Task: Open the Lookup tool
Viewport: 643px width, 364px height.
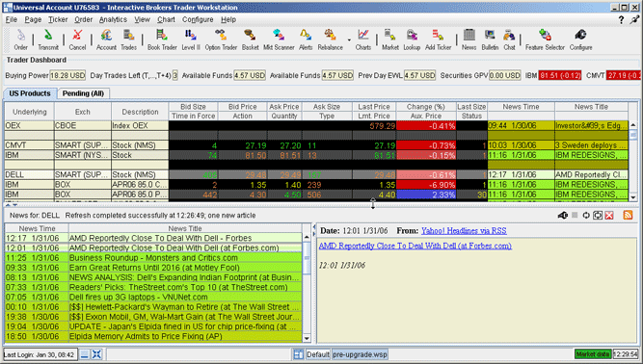Action: [412, 39]
